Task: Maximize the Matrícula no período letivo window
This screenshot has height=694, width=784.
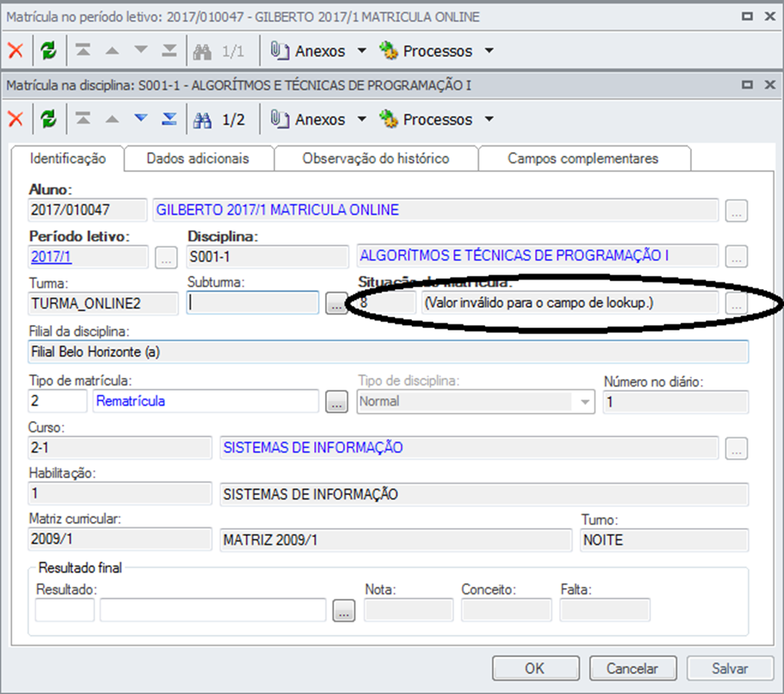Action: [747, 16]
